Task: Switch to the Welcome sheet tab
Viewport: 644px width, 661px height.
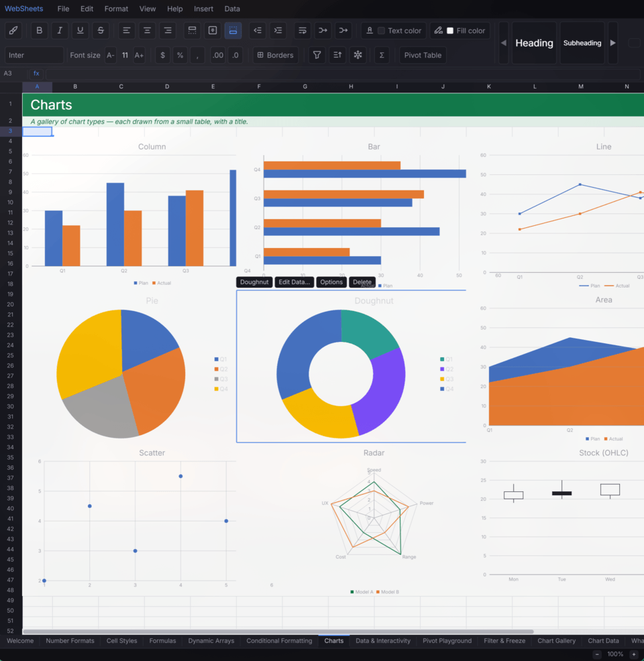Action: 20,641
